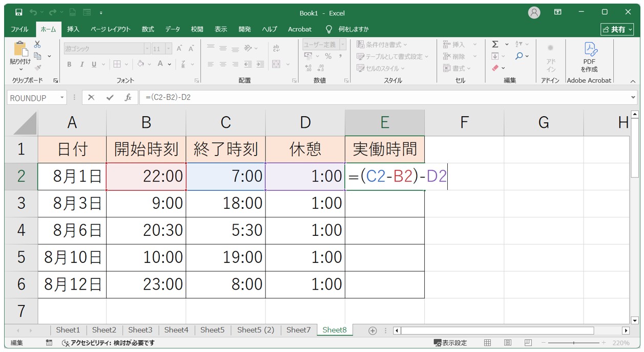Add a new sheet with plus button
This screenshot has width=644, height=352.
click(372, 330)
